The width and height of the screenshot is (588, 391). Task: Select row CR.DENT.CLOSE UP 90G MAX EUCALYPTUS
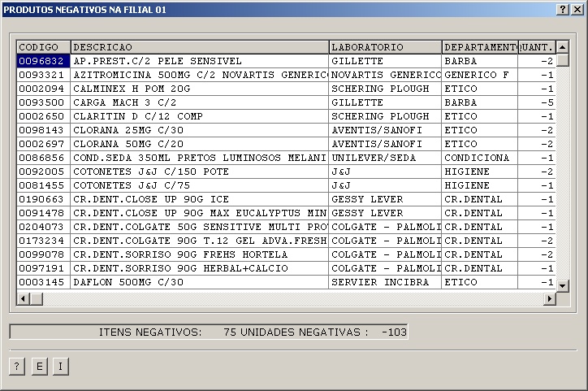pos(286,213)
